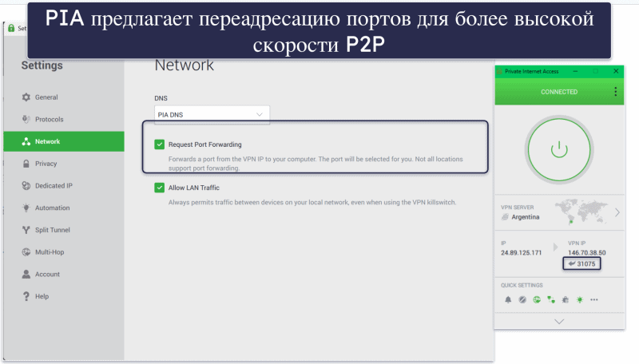The image size is (639, 364).
Task: Expand the PIA client panel downward
Action: pyautogui.click(x=559, y=321)
